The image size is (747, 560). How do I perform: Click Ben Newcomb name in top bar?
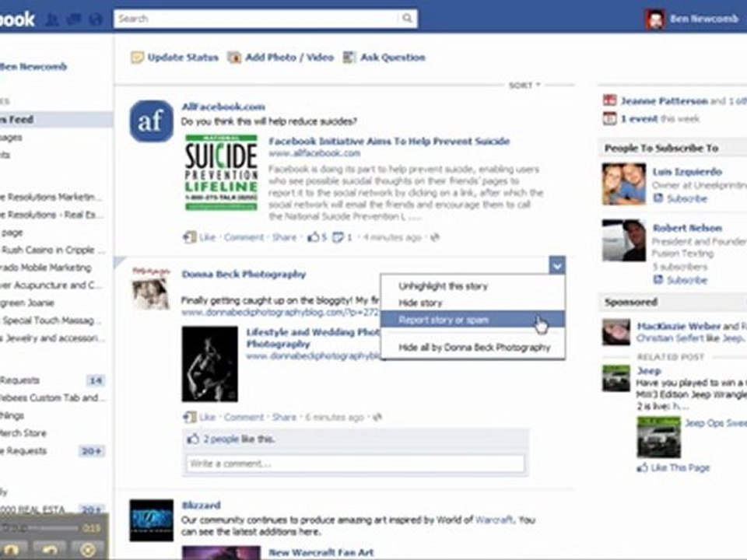pyautogui.click(x=704, y=19)
